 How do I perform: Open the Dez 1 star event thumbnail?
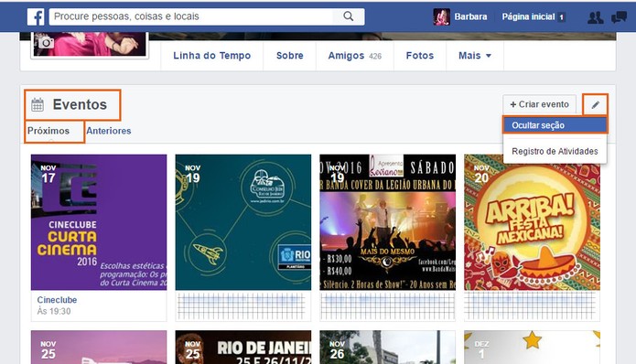tap(532, 347)
